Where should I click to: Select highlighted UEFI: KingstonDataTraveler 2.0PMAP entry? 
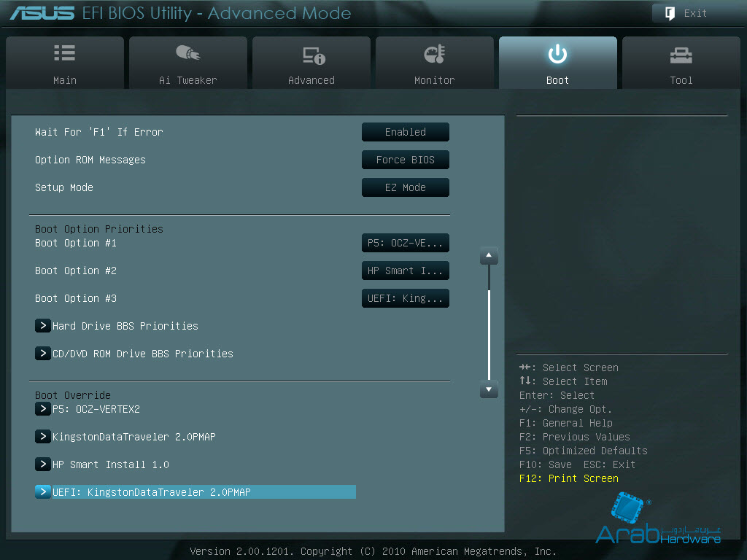tap(196, 492)
